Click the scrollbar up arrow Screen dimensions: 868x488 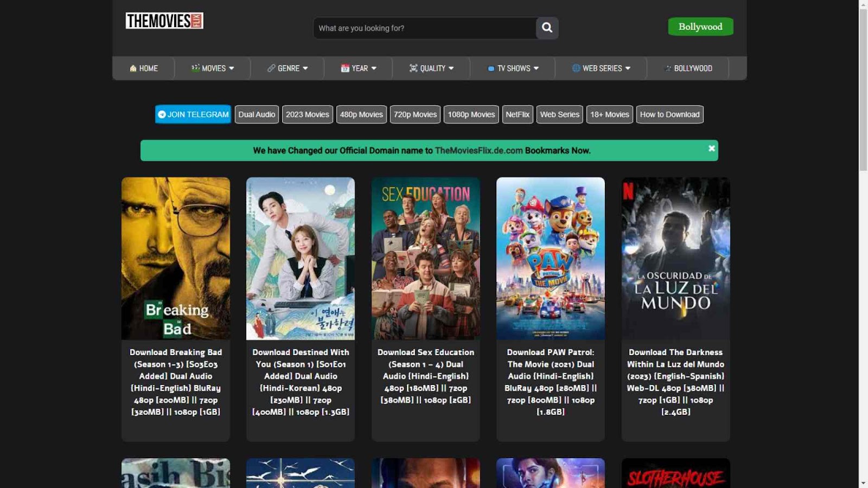point(863,4)
